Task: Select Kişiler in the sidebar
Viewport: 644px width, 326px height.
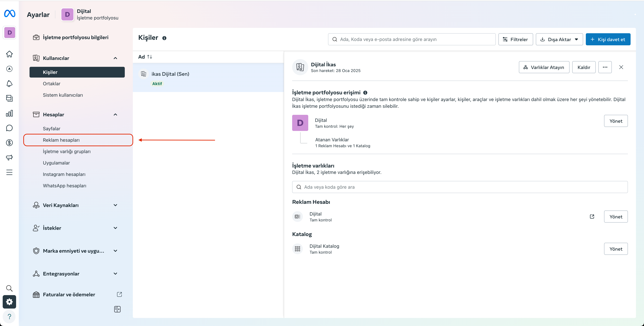Action: [77, 72]
